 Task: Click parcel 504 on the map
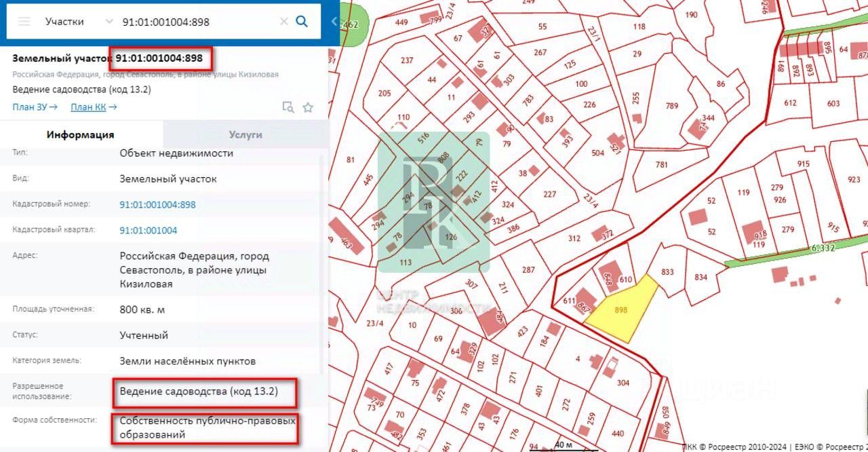597,153
